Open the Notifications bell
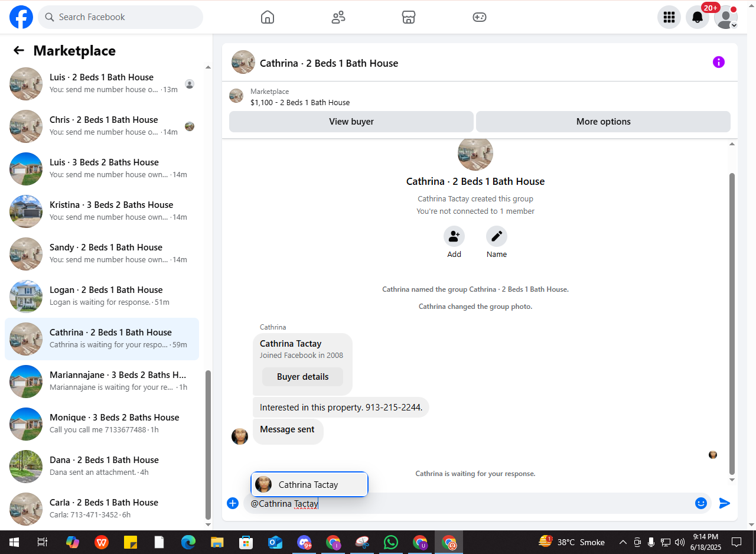Viewport: 756px width, 554px height. click(698, 17)
